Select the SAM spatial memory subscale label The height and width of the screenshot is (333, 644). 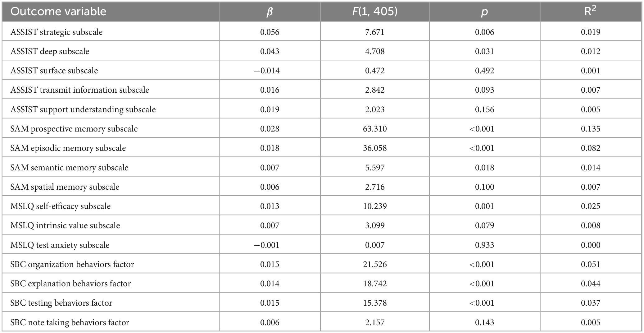tap(65, 187)
